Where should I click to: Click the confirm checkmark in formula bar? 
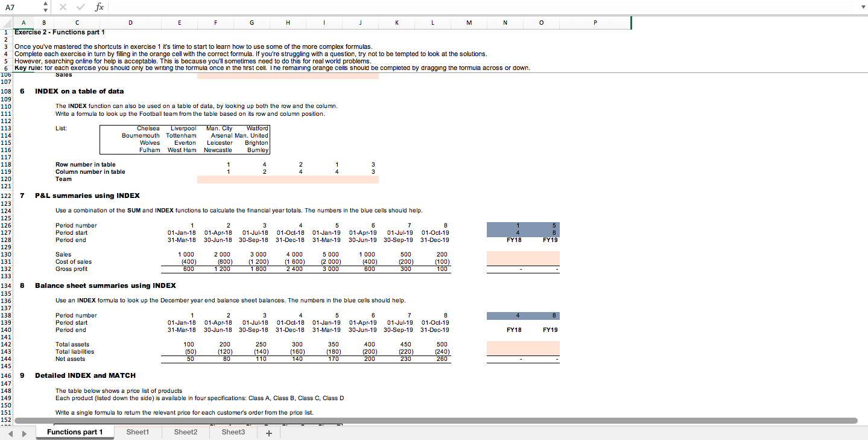pos(81,7)
